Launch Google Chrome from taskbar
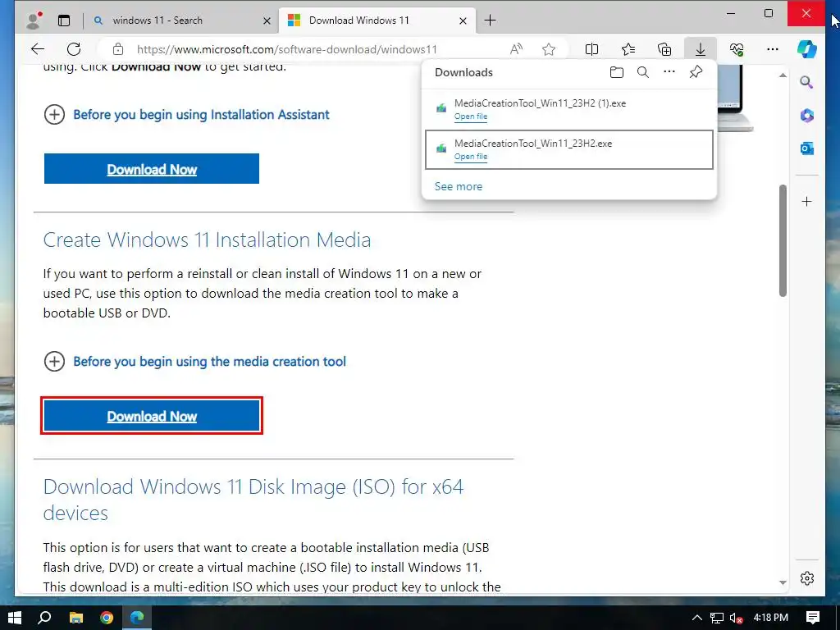Image resolution: width=840 pixels, height=630 pixels. [107, 618]
